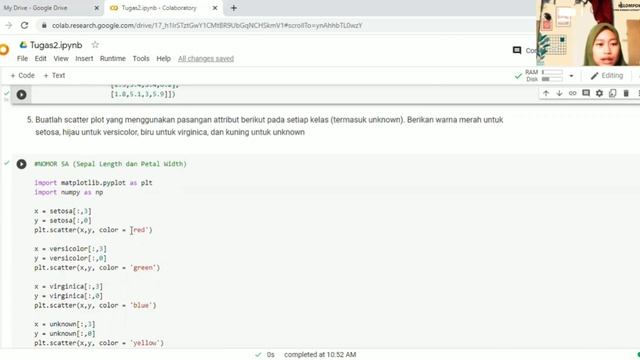Open the Google Drive icon beside notebook title

coord(23,45)
